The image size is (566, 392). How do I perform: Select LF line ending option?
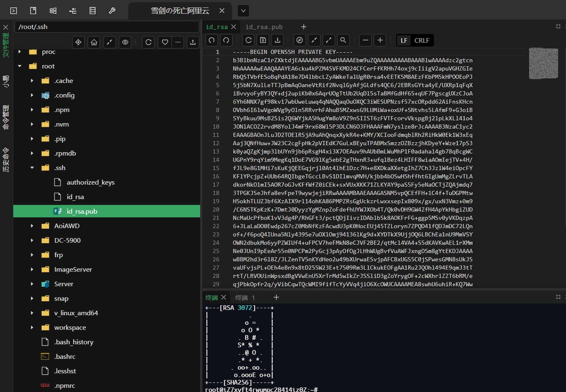(404, 40)
